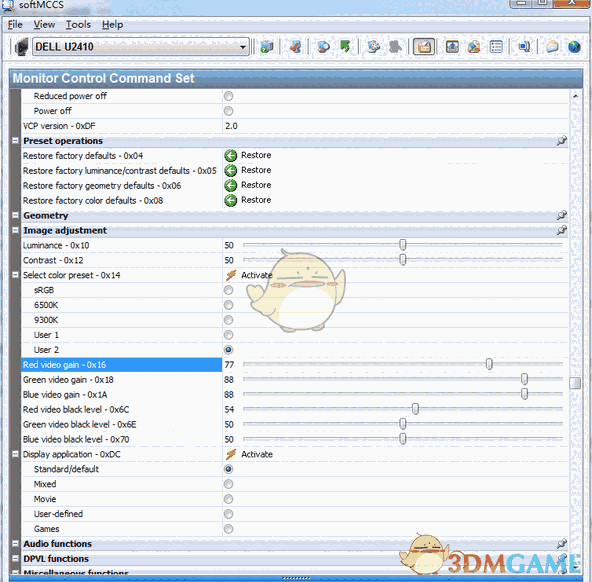Open the Help menu
The width and height of the screenshot is (592, 582).
pos(112,25)
